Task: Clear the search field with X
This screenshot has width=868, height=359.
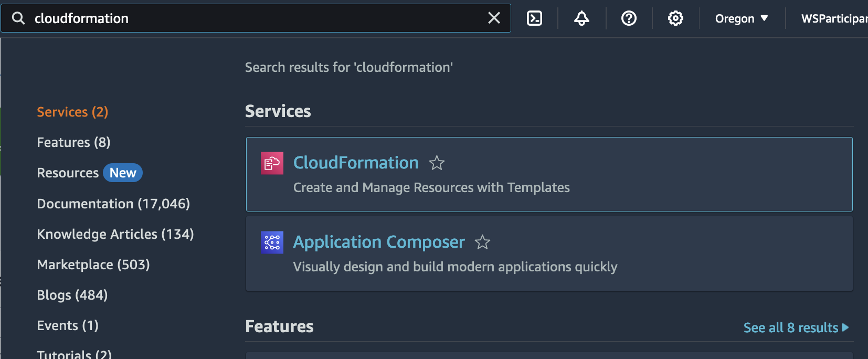Action: pos(494,18)
